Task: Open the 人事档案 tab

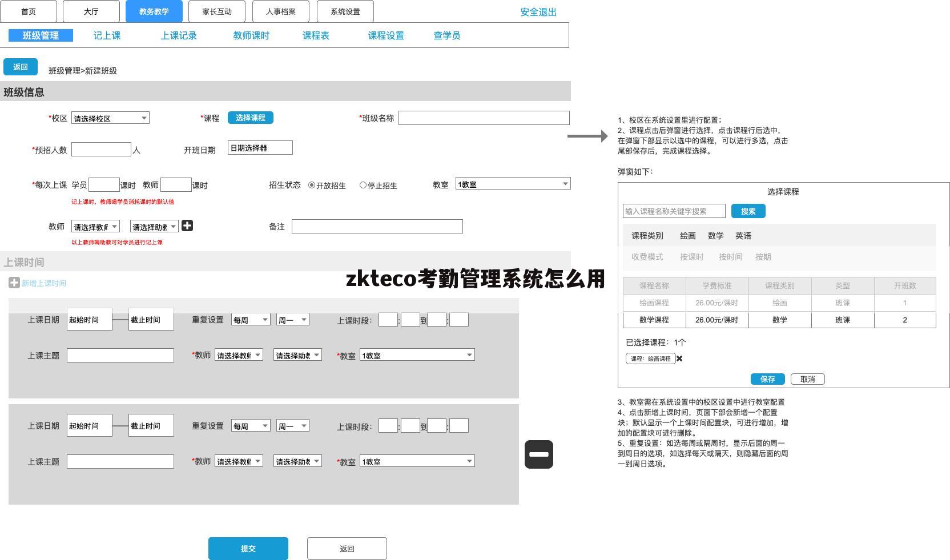Action: [281, 11]
